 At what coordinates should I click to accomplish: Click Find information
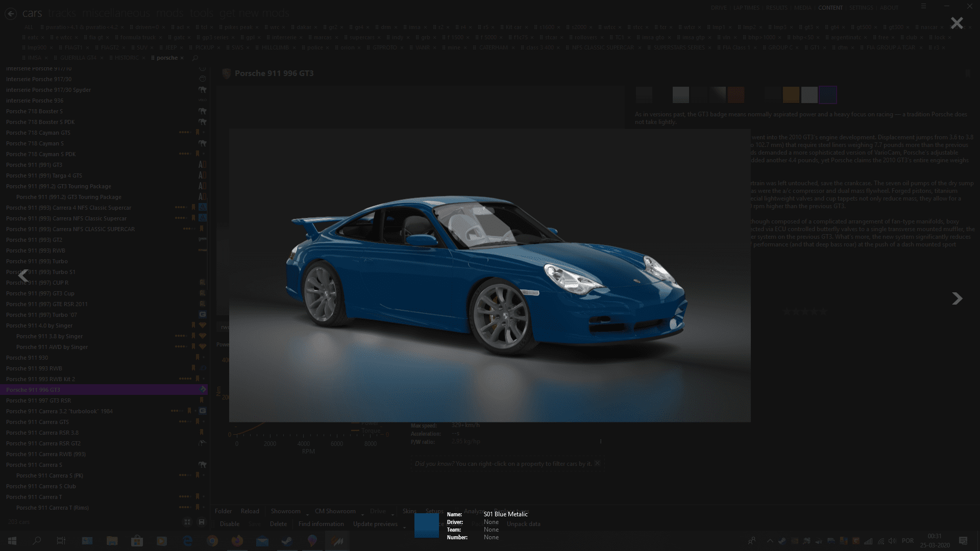pos(321,524)
